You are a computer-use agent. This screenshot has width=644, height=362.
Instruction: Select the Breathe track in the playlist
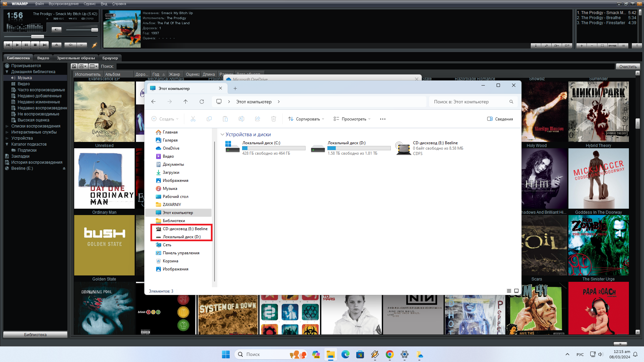tap(606, 18)
